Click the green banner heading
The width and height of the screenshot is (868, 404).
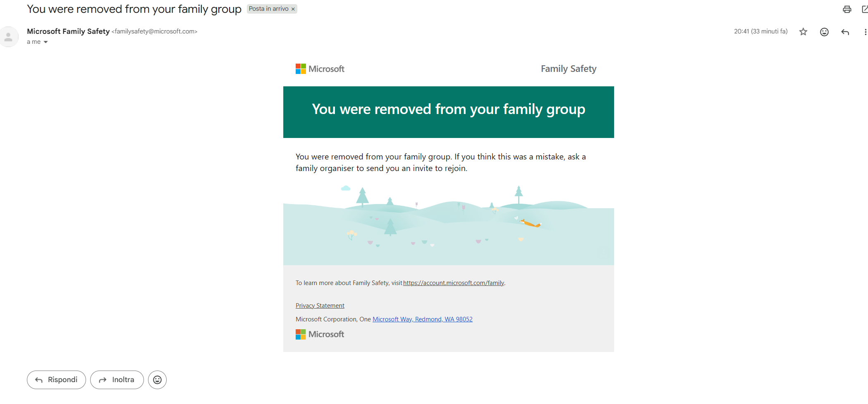pyautogui.click(x=449, y=109)
